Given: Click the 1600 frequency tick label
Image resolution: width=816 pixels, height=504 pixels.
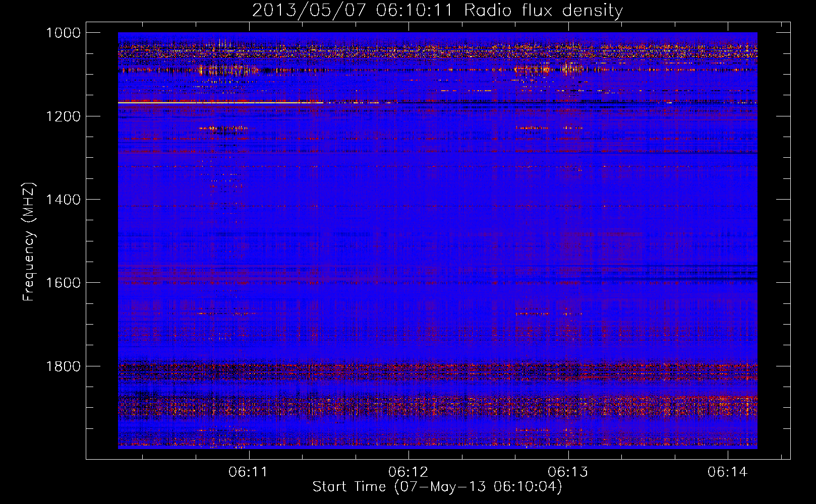Looking at the screenshot, I should coord(63,283).
